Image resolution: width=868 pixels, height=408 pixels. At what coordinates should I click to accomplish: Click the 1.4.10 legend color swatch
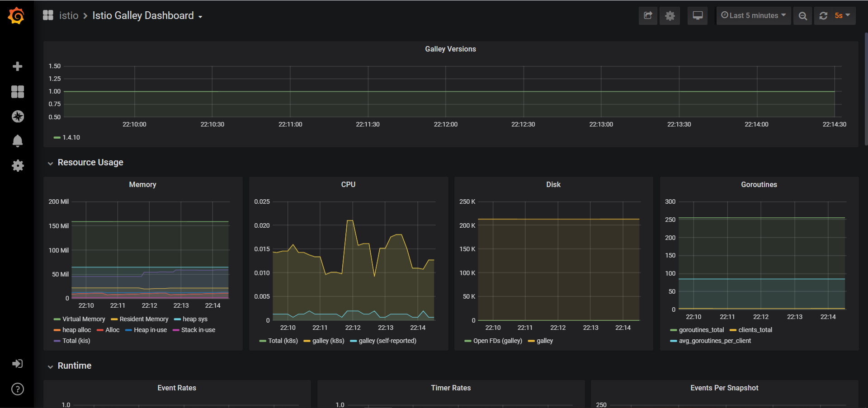coord(57,137)
